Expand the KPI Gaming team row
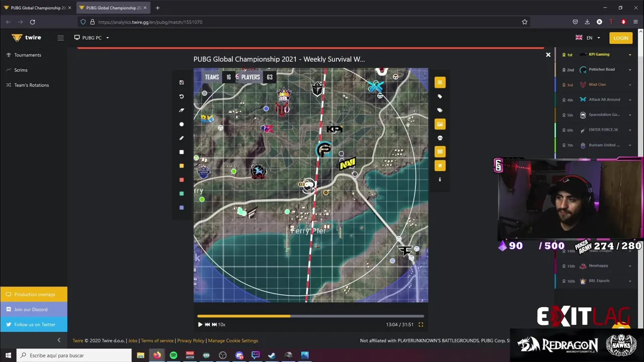The height and width of the screenshot is (362, 644). coord(630,55)
